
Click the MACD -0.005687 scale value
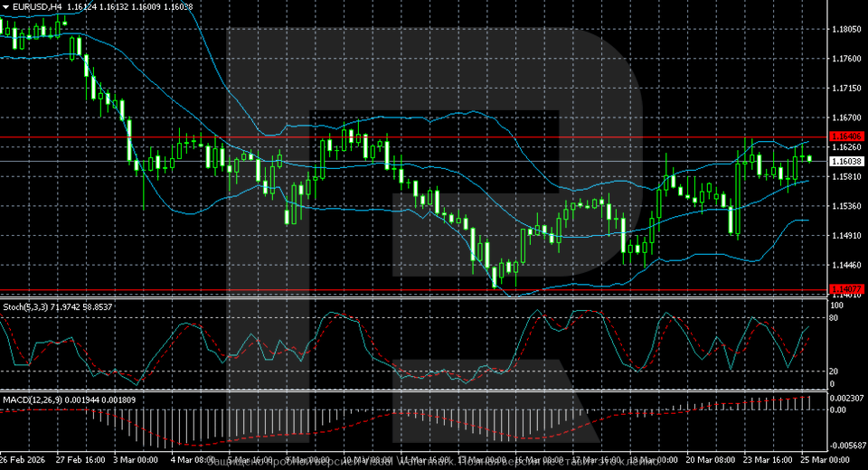pos(848,444)
